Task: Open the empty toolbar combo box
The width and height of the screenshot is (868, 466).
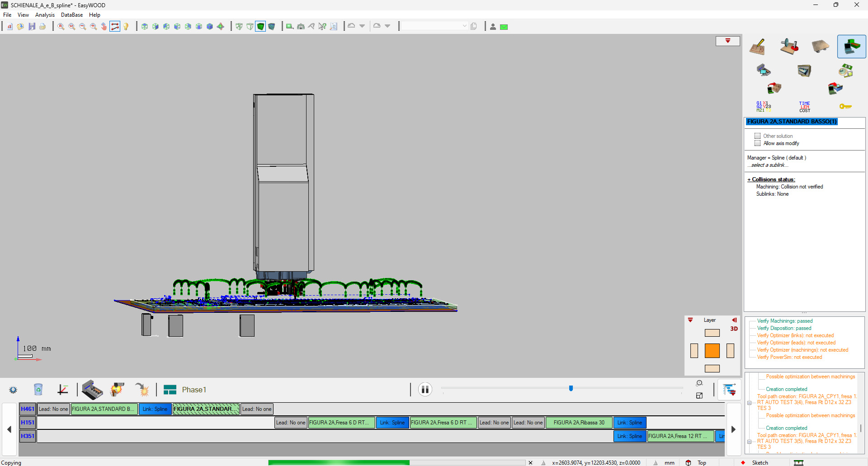Action: point(434,26)
